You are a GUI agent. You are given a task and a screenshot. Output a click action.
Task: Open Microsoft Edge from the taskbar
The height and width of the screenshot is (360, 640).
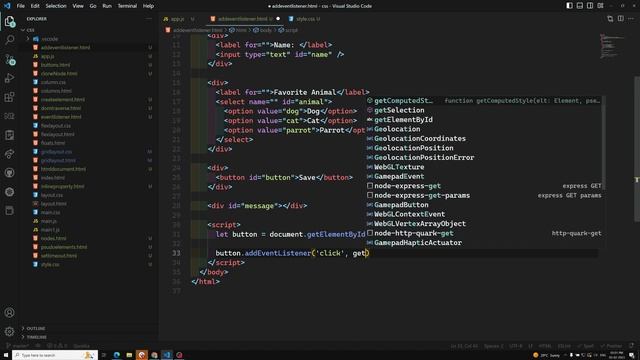tap(117, 355)
